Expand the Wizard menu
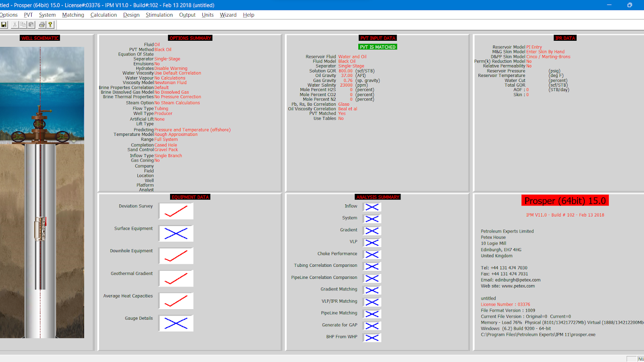Viewport: 644px width, 362px height. click(x=228, y=15)
